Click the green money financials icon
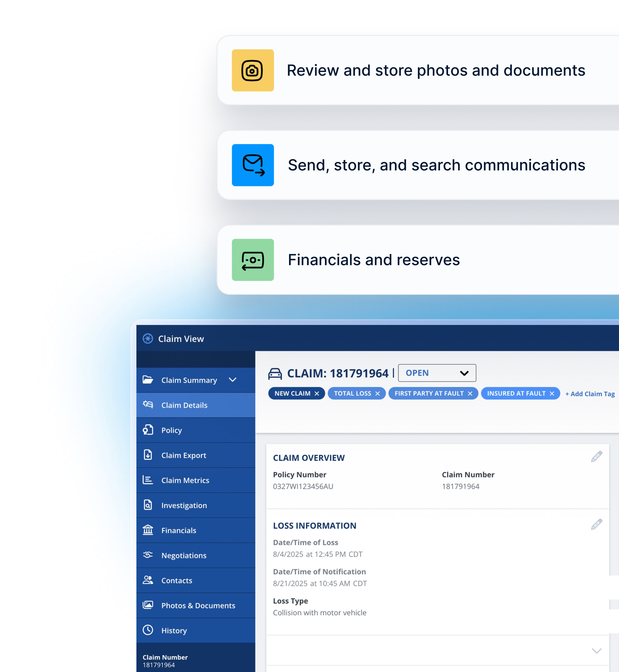The height and width of the screenshot is (672, 619). pyautogui.click(x=253, y=260)
